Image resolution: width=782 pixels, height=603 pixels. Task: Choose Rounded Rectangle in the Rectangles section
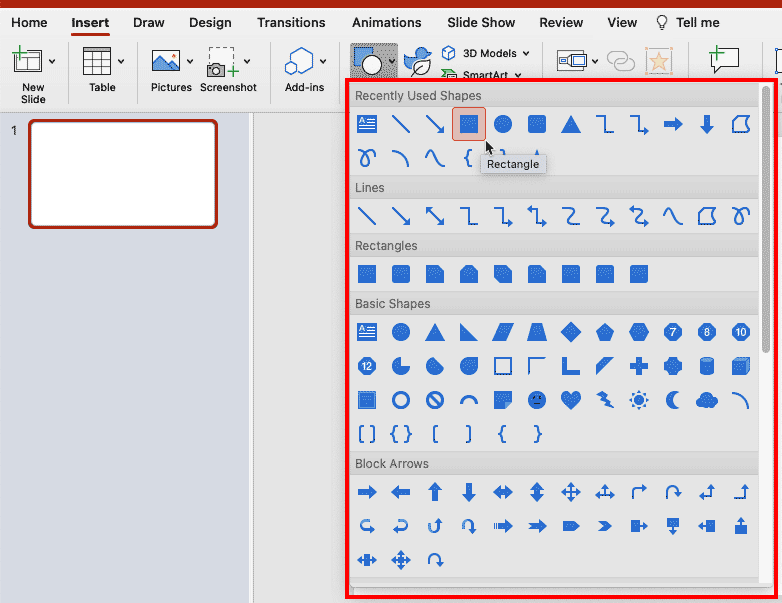pyautogui.click(x=401, y=274)
